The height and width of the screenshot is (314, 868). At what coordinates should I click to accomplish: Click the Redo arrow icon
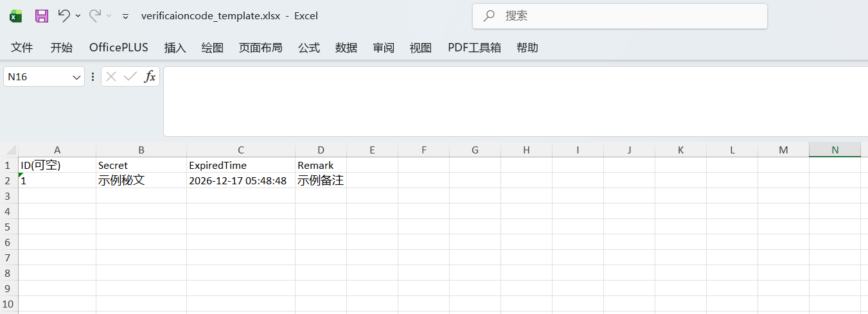[x=94, y=16]
